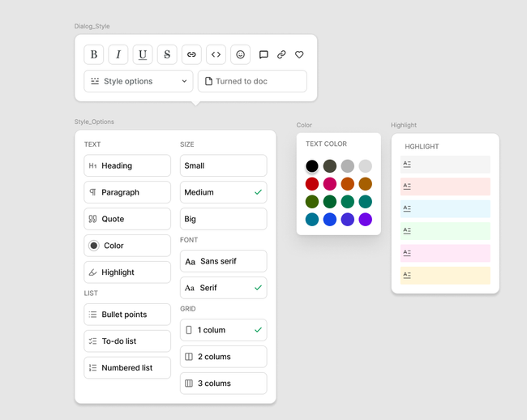
Task: Apply the gray highlight
Action: (445, 165)
